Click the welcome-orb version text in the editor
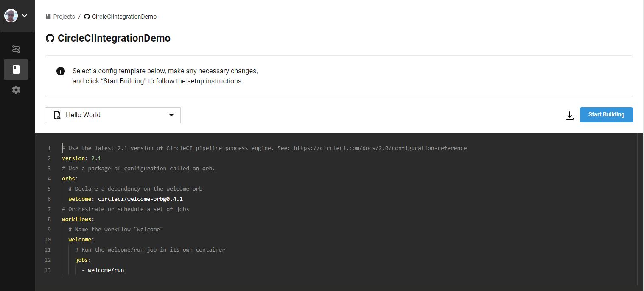This screenshot has height=291, width=644. (140, 199)
